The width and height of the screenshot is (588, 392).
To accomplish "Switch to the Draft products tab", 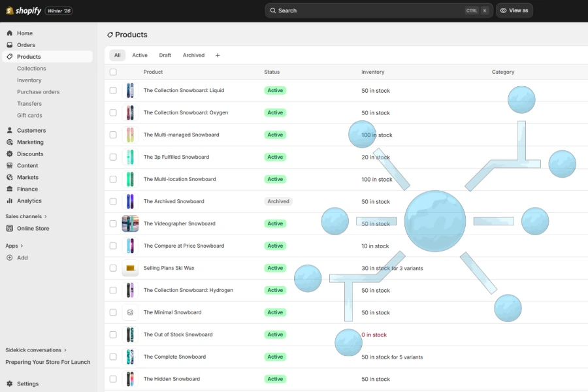I will click(x=164, y=55).
